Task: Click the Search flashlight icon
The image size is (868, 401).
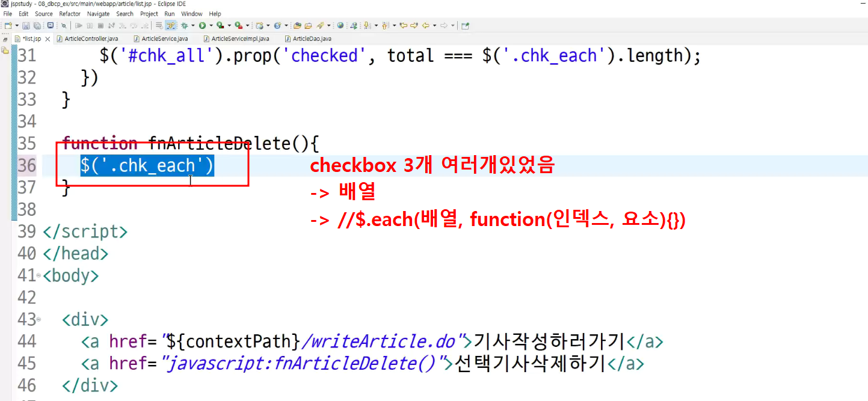Action: pyautogui.click(x=320, y=25)
